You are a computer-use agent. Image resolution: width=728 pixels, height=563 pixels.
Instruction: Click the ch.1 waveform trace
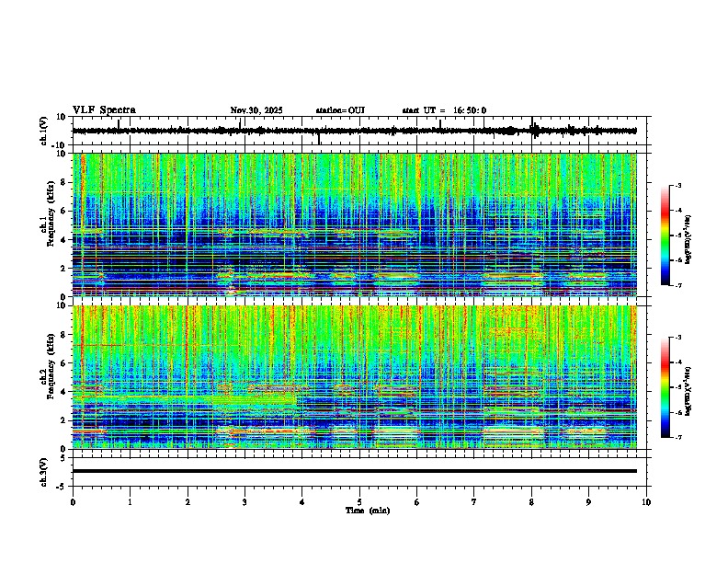pos(354,131)
